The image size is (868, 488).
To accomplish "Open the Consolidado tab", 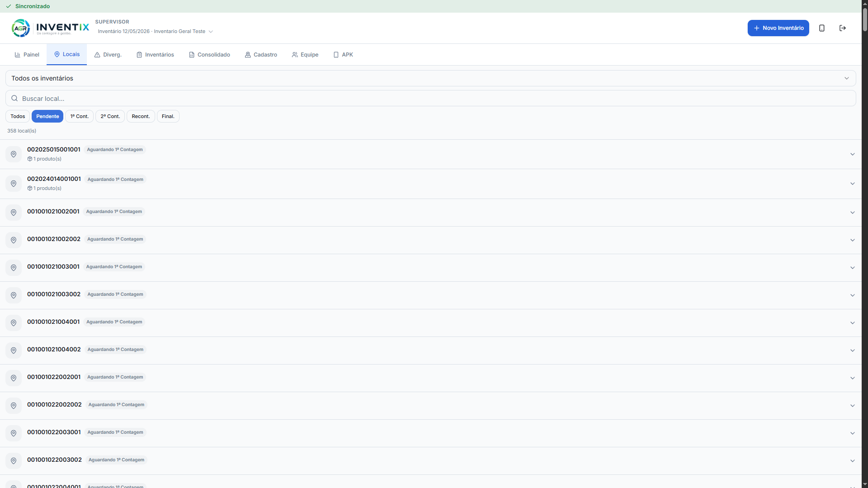I will [209, 55].
